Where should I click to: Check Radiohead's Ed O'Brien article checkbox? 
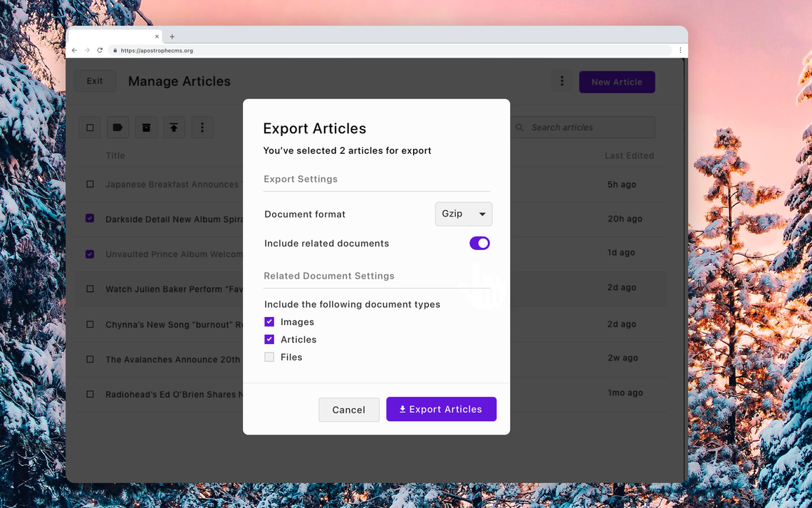point(90,394)
